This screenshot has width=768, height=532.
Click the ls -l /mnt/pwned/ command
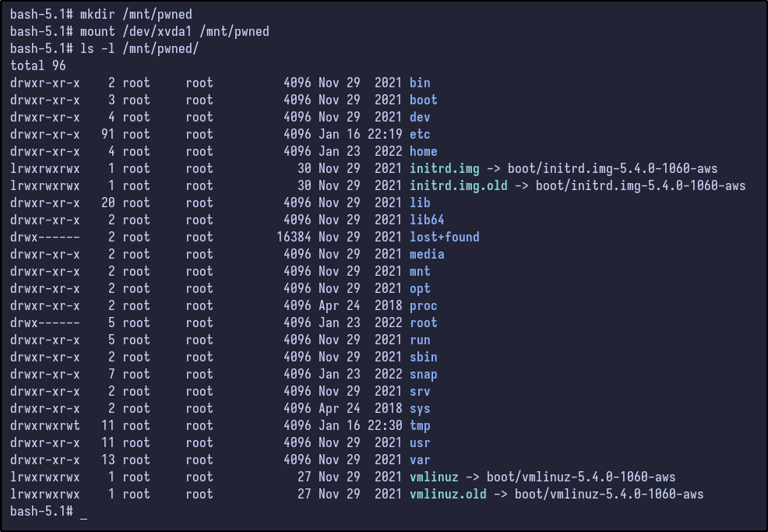click(139, 48)
